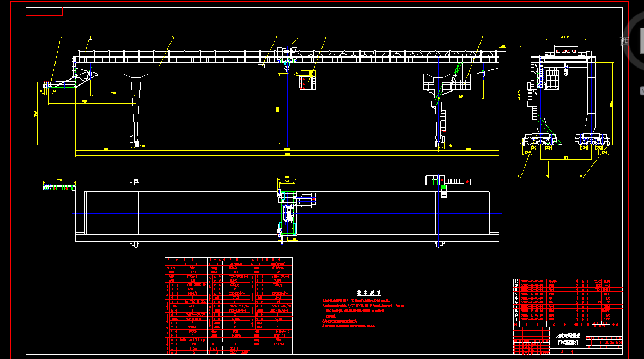
Task: Click the trolley in the plan view
Action: coord(288,214)
